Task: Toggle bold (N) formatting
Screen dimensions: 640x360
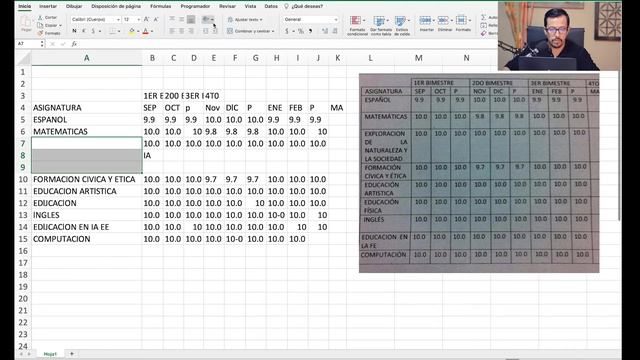Action: (74, 31)
